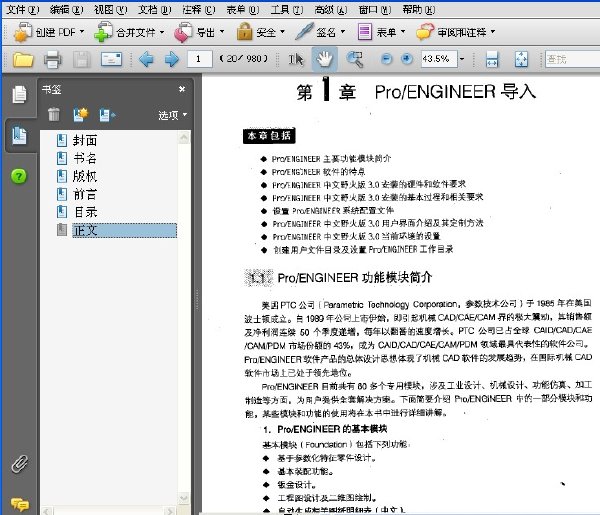Click the print icon

(52, 59)
